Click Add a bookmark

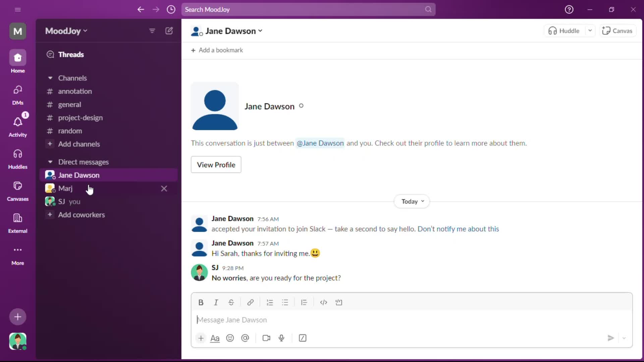[x=217, y=50]
